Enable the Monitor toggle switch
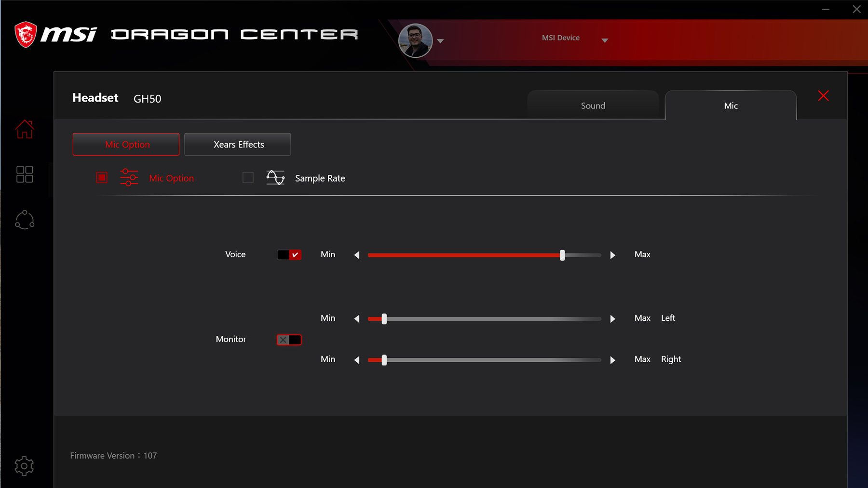 point(289,340)
